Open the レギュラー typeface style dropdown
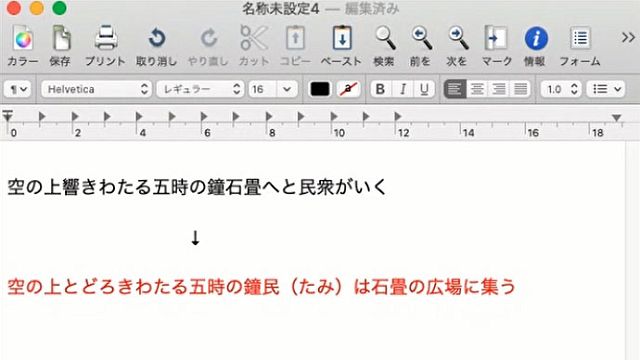This screenshot has width=640, height=360. pos(200,89)
